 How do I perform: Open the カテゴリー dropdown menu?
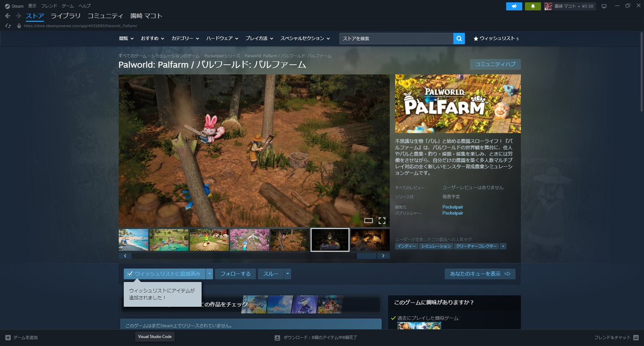click(x=185, y=39)
